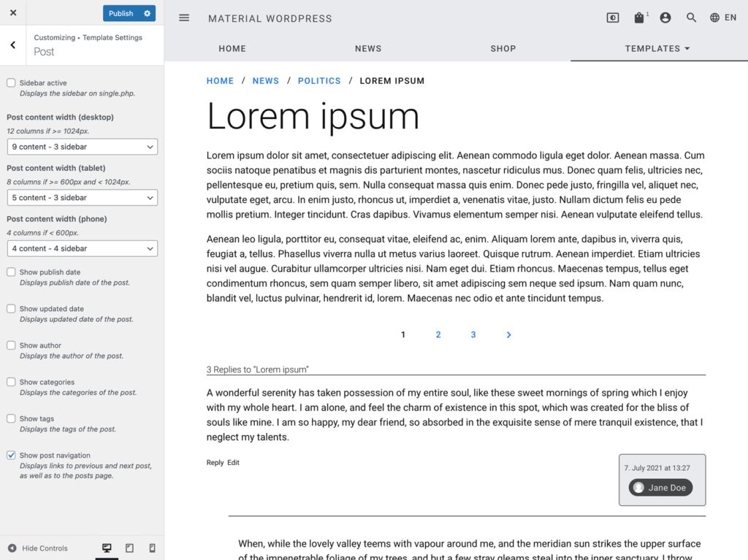This screenshot has width=748, height=560.
Task: Click News breadcrumb link
Action: coord(266,81)
